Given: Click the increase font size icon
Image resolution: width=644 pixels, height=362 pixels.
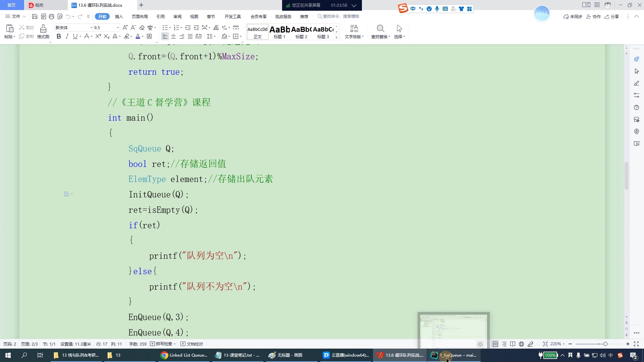Looking at the screenshot, I should pos(125,27).
